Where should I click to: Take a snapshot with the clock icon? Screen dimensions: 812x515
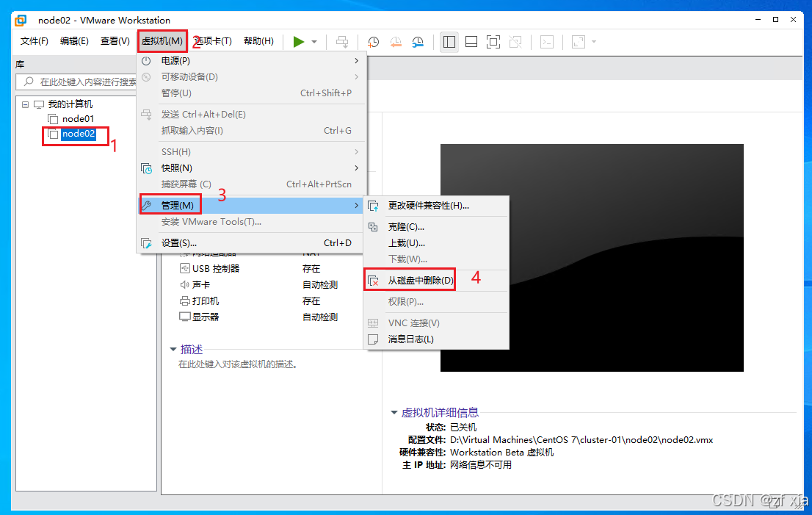click(x=374, y=41)
